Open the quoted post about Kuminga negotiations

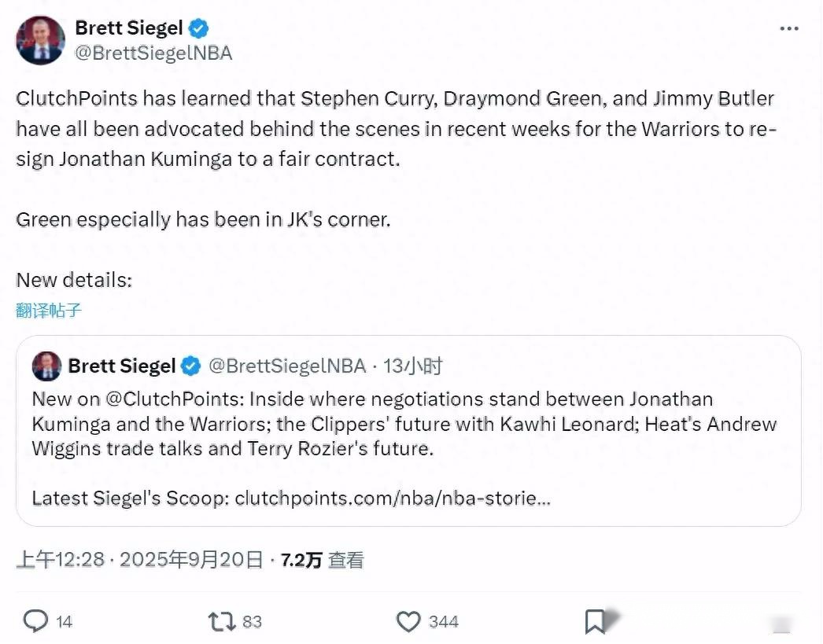(x=408, y=448)
